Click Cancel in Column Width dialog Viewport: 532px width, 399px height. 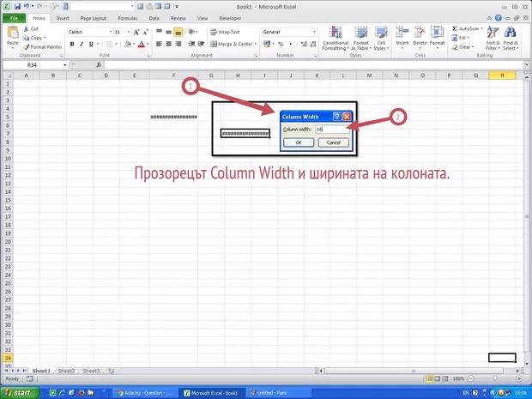tap(334, 142)
